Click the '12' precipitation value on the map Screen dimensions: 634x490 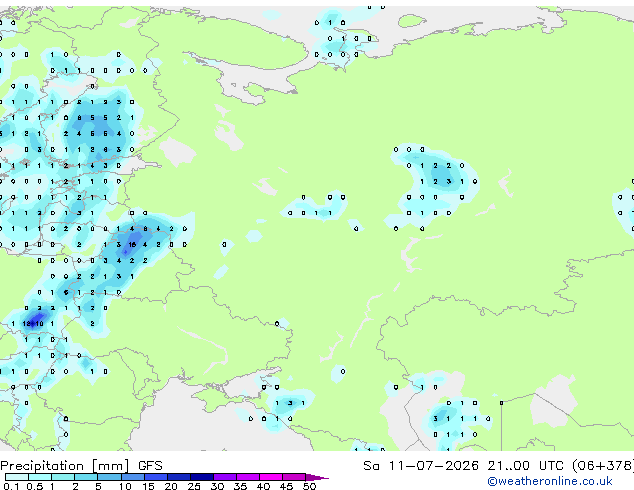point(27,324)
